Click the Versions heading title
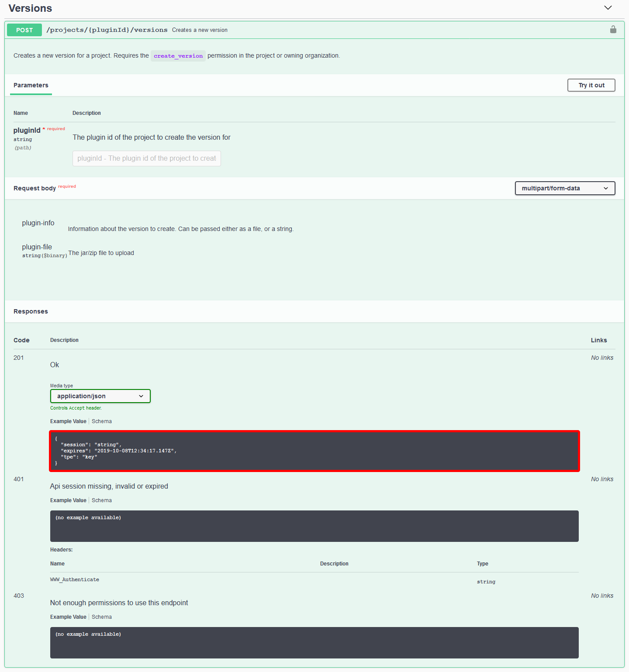The image size is (629, 672). [x=30, y=8]
